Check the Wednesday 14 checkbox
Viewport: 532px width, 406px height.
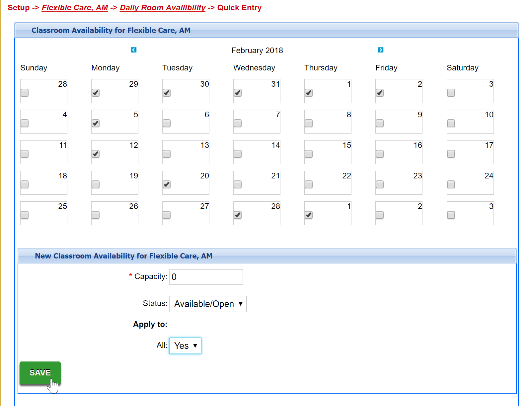(x=238, y=154)
